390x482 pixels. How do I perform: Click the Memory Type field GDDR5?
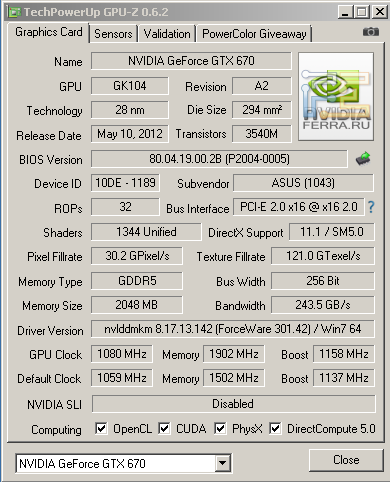(x=137, y=281)
